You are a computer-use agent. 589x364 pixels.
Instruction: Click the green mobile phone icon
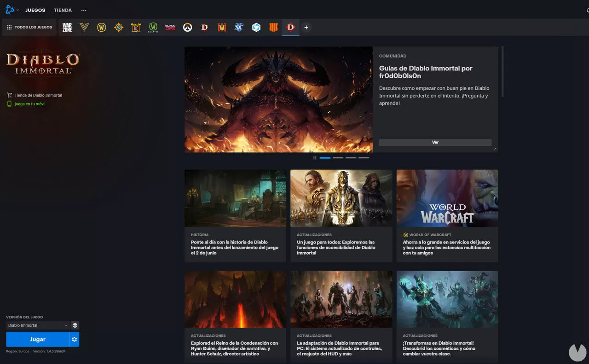click(x=9, y=104)
